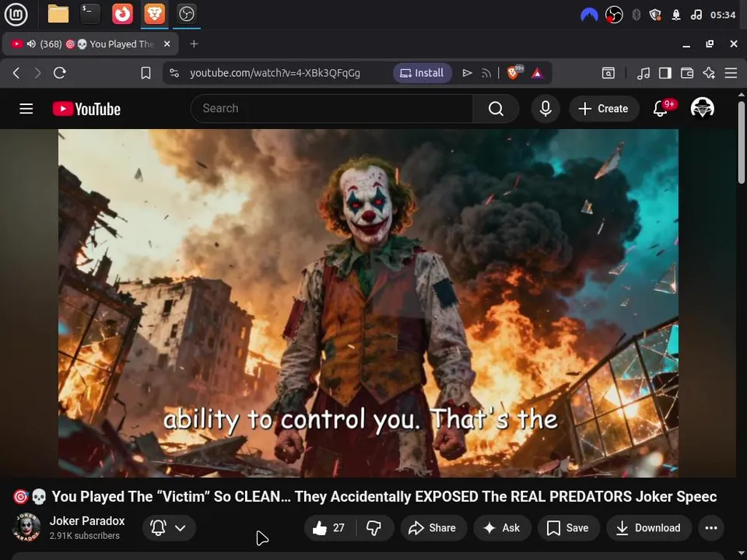View site settings icon in address bar
This screenshot has width=747, height=560.
point(174,73)
